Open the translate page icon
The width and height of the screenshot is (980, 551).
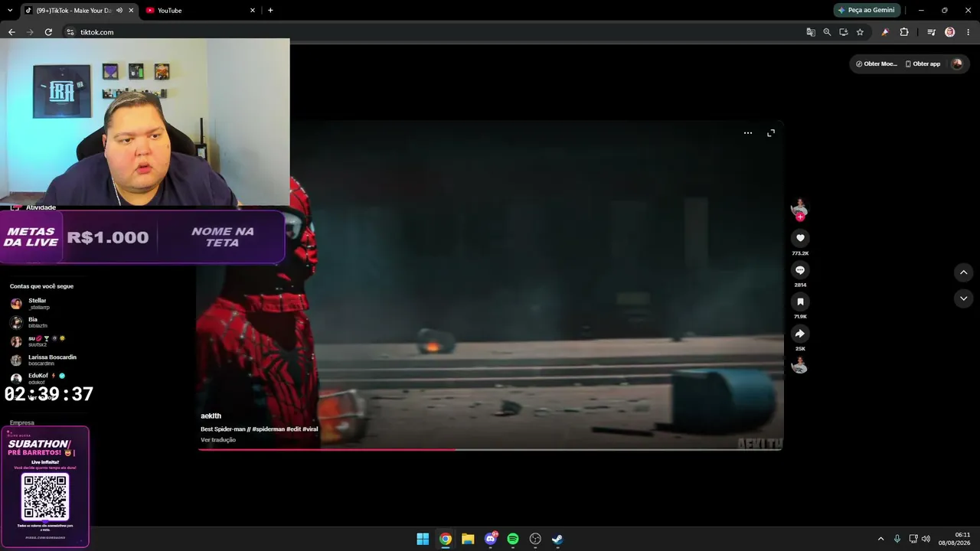(811, 32)
